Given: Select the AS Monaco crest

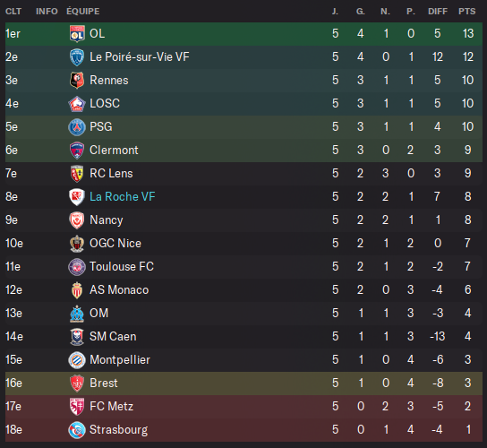Looking at the screenshot, I should point(77,290).
